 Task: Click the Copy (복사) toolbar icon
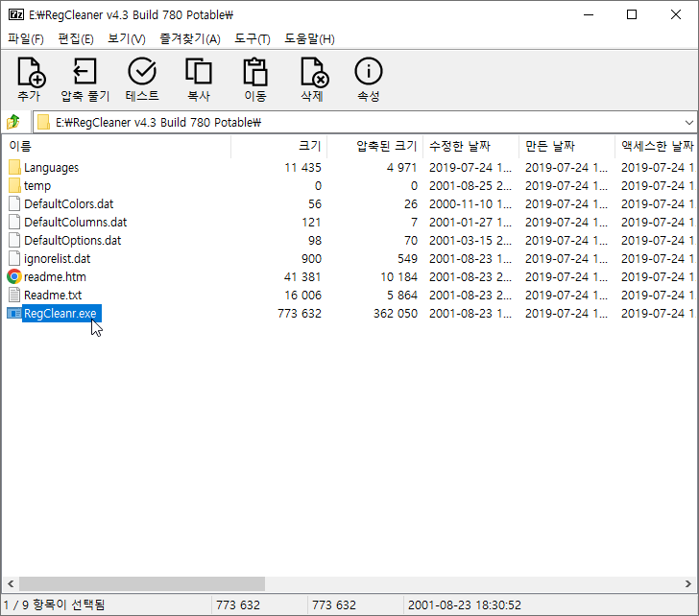(199, 71)
